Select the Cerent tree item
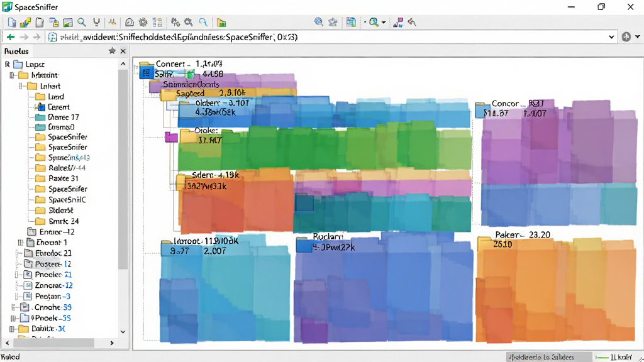This screenshot has width=644, height=362. (58, 107)
